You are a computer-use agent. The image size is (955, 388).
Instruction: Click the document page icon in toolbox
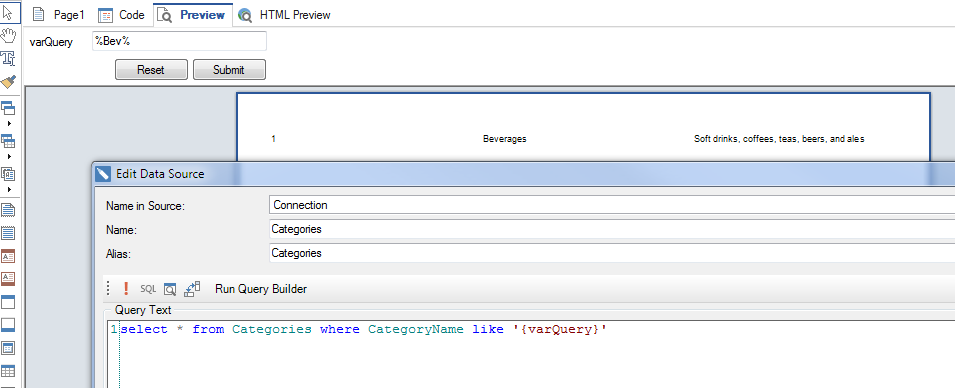9,210
